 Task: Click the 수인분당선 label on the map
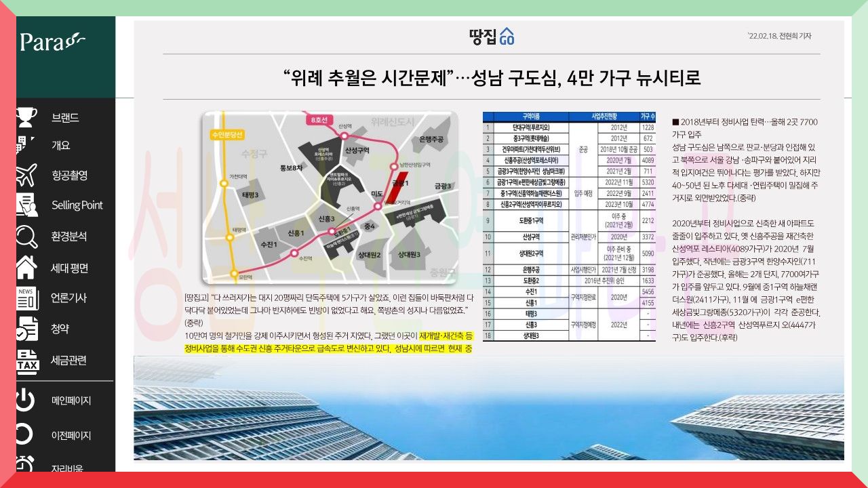pyautogui.click(x=227, y=134)
